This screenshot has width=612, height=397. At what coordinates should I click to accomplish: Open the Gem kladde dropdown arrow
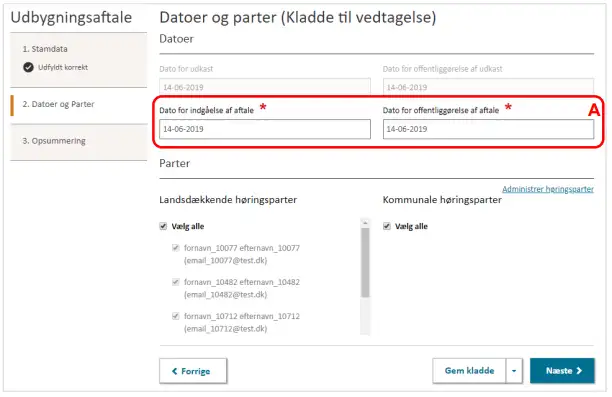pos(514,370)
